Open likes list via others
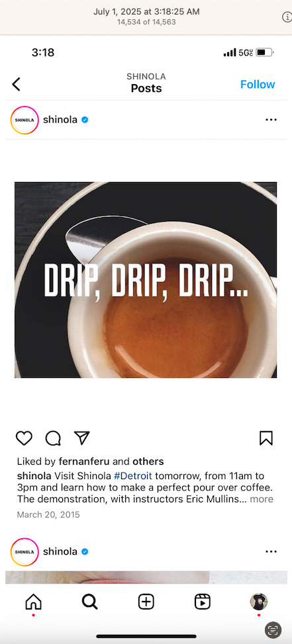This screenshot has width=292, height=644. pos(148,461)
